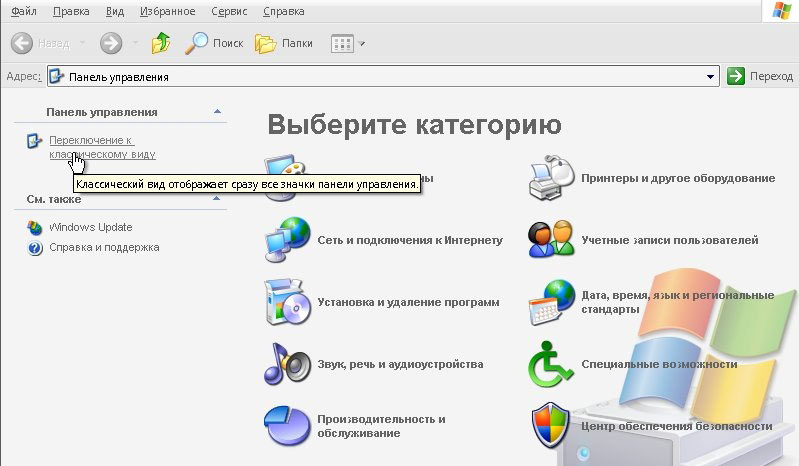The width and height of the screenshot is (799, 466).
Task: Open the Windows Update link
Action: click(90, 227)
